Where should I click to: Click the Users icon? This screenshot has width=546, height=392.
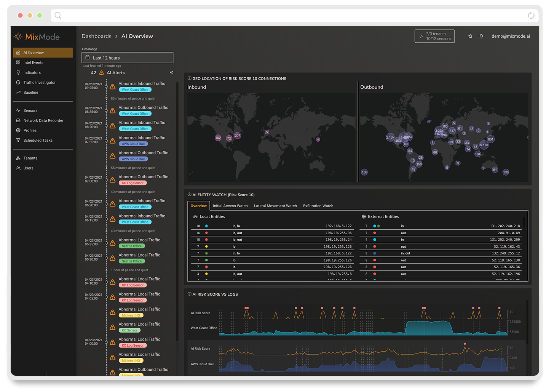pyautogui.click(x=18, y=168)
